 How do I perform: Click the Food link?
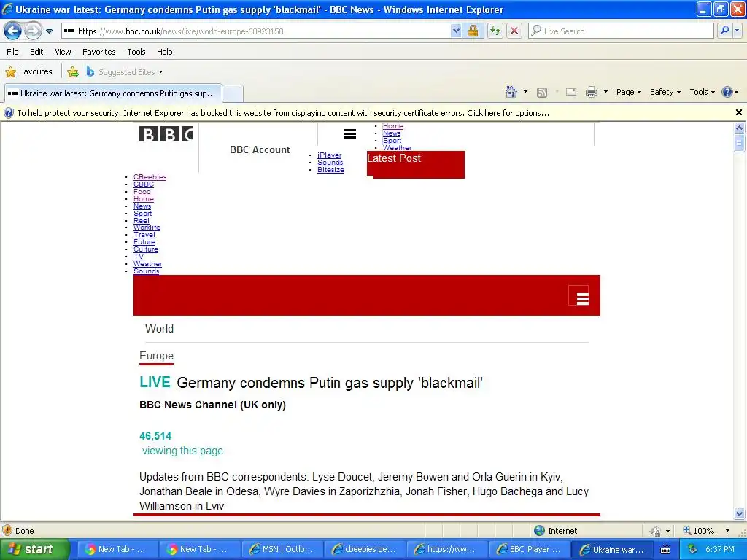tap(142, 192)
